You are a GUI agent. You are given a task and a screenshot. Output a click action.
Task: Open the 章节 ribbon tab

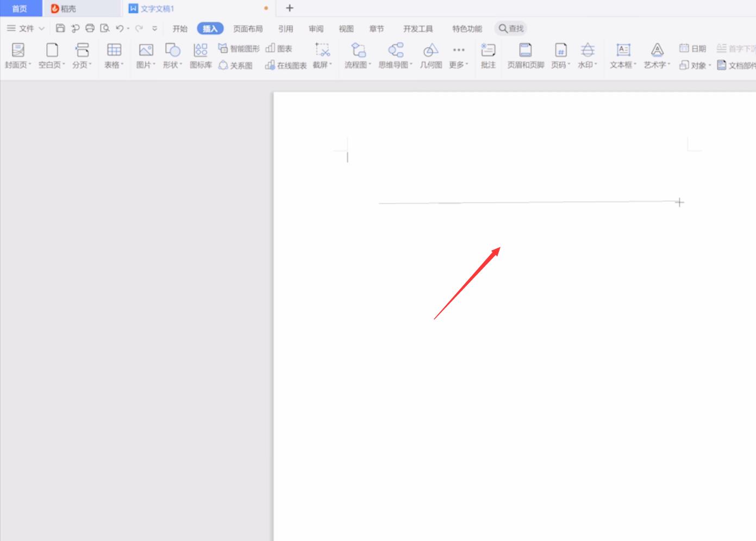point(377,29)
